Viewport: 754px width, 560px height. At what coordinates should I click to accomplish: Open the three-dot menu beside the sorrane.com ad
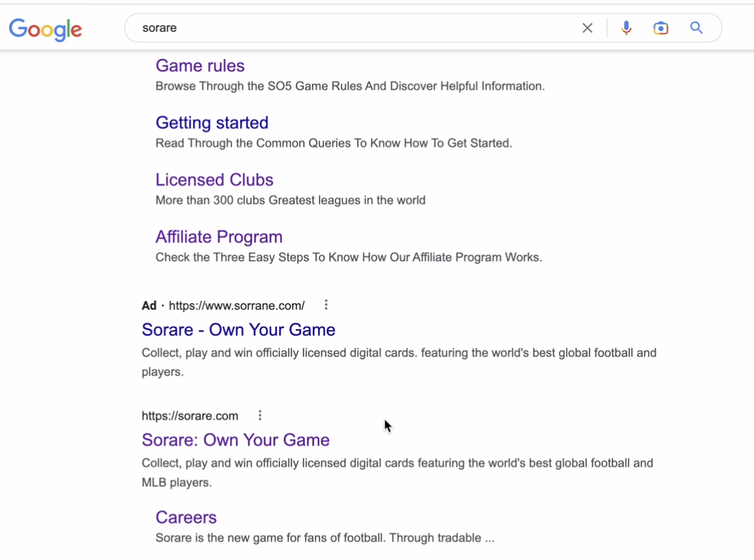pyautogui.click(x=326, y=305)
